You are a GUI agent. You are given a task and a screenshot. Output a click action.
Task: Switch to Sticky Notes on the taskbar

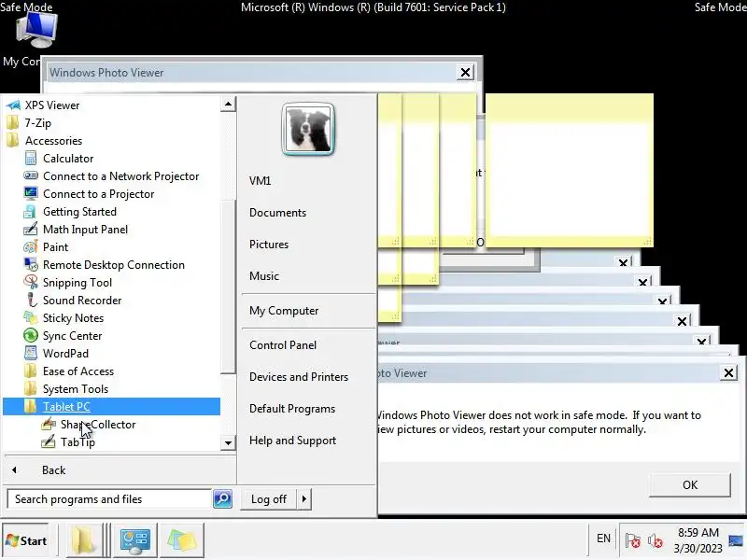[x=181, y=540]
